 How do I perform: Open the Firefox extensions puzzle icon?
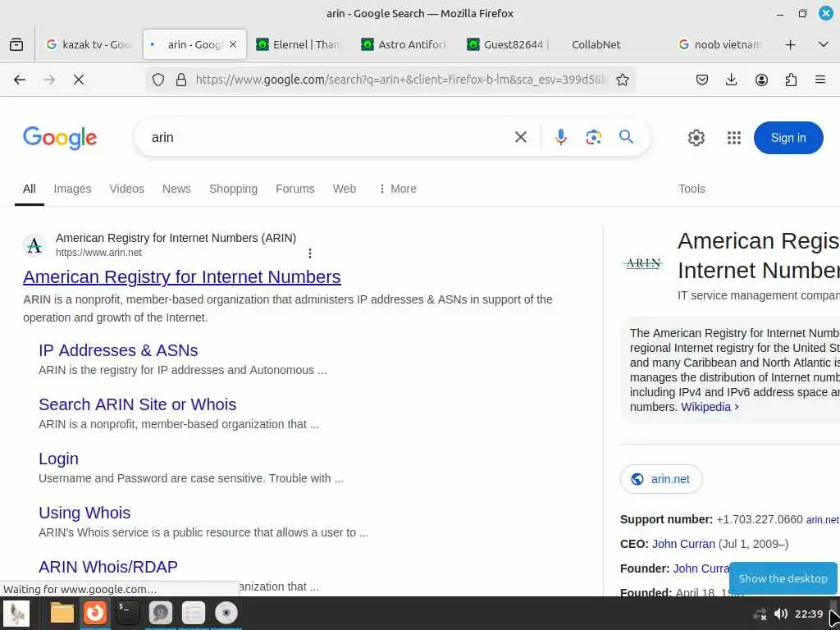[x=791, y=80]
